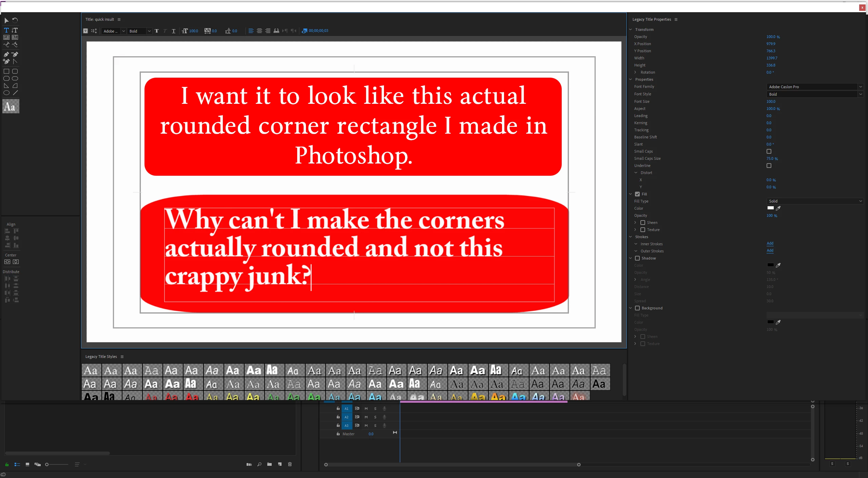Add an Inner Stroke

pos(770,243)
